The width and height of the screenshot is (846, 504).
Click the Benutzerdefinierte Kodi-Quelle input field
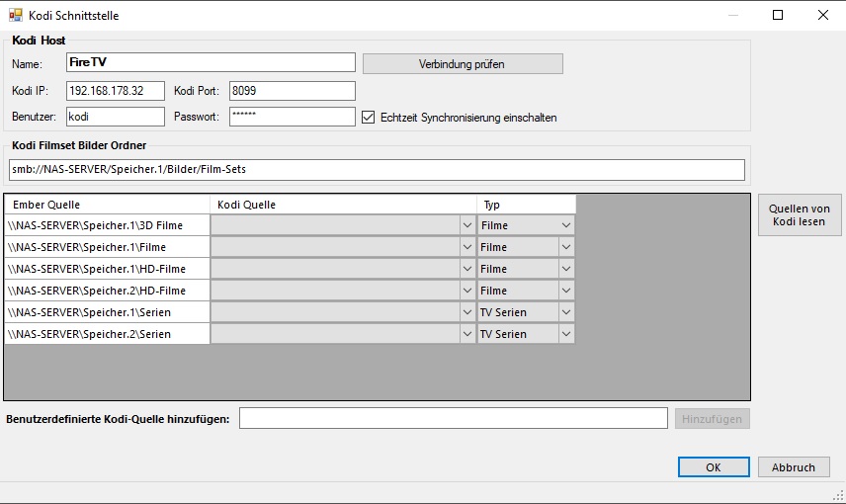click(454, 418)
